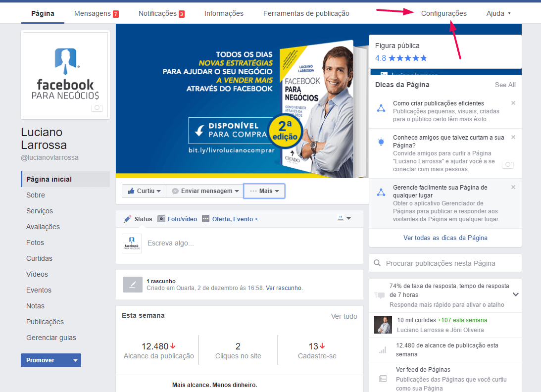Click the icon beside 'Gerencie facilmente'
The height and width of the screenshot is (392, 541).
381,192
